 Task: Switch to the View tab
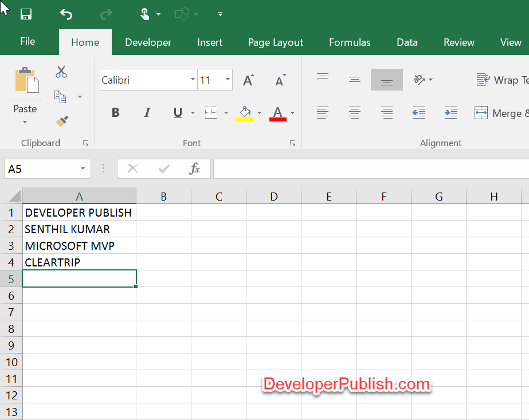pyautogui.click(x=511, y=42)
